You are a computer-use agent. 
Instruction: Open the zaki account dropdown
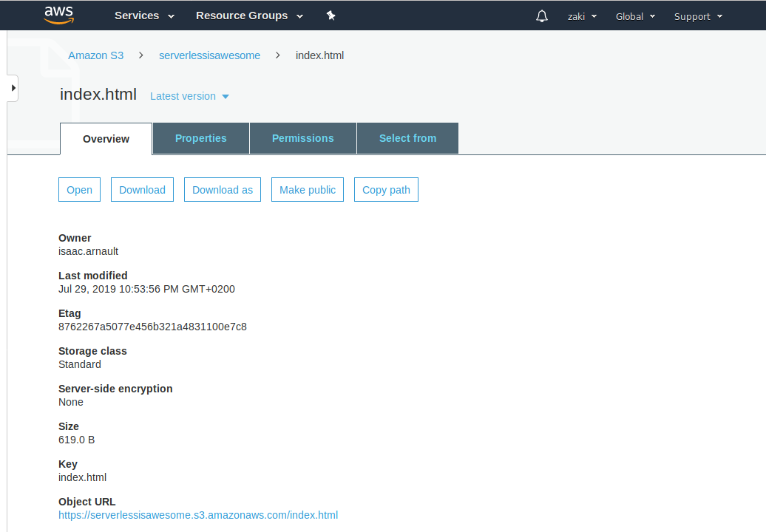(x=582, y=16)
